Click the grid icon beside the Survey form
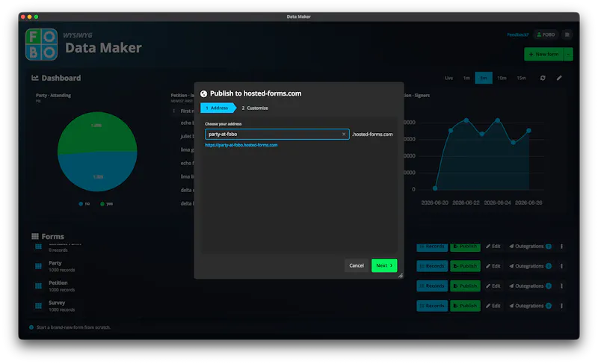598x364 pixels. (x=39, y=306)
